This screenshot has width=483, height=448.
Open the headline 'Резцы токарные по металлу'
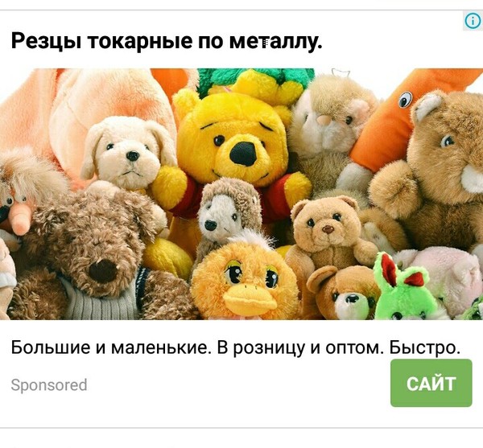pyautogui.click(x=167, y=41)
